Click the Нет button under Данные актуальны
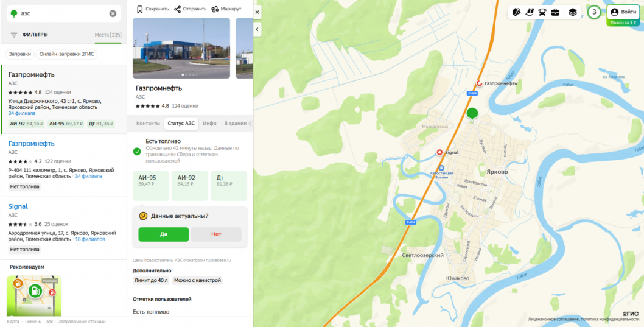The width and height of the screenshot is (644, 327). [x=216, y=234]
